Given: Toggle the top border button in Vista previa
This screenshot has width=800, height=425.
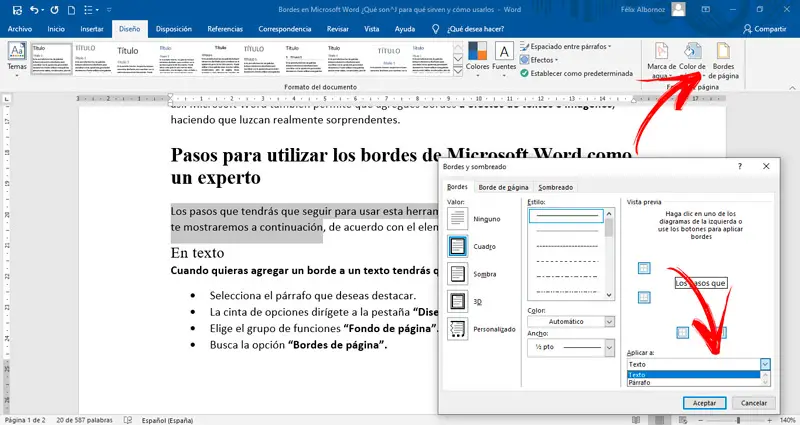Looking at the screenshot, I should pos(644,268).
